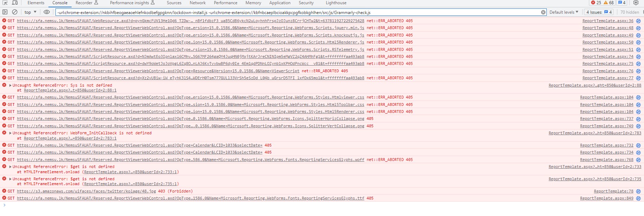
Task: Show network request for ReportTemplate.aspx:49 row
Action: pos(638,35)
